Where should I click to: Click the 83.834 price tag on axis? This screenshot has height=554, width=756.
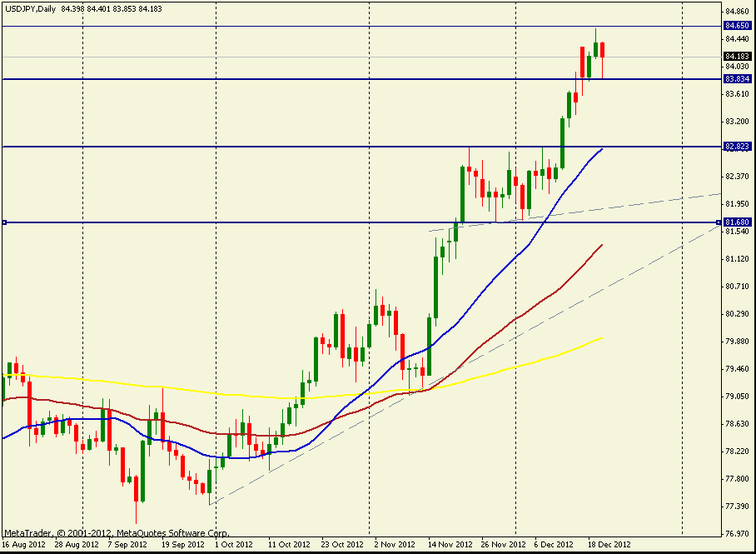tap(735, 79)
